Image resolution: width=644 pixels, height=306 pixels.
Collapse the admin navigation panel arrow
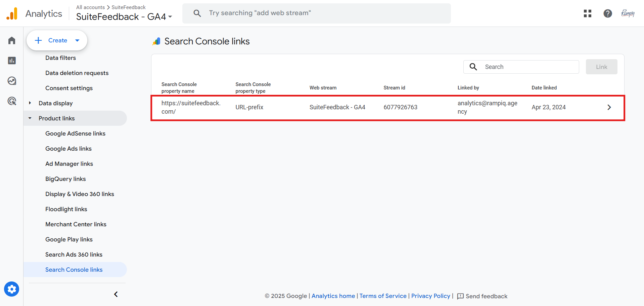click(116, 295)
